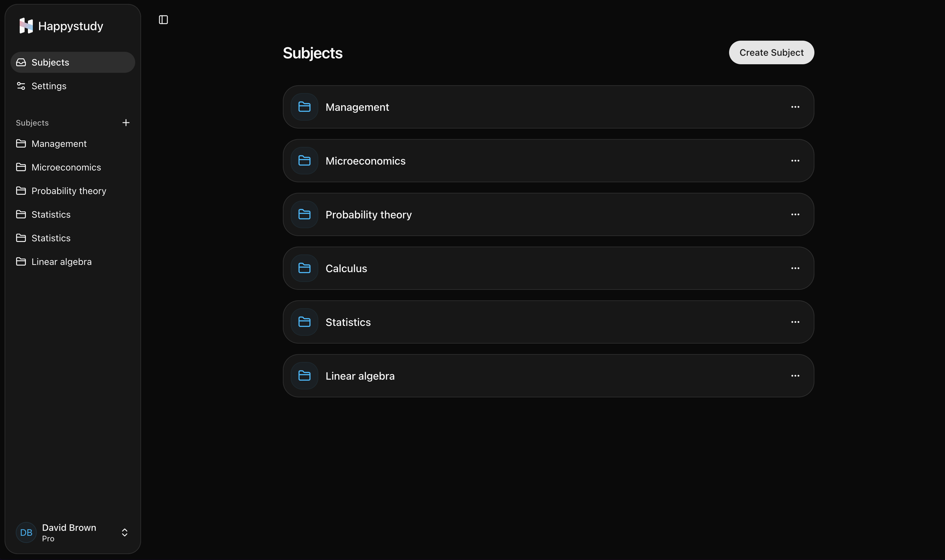Image resolution: width=945 pixels, height=560 pixels.
Task: Collapse the sidebar with the panel toggle icon
Action: click(x=163, y=20)
